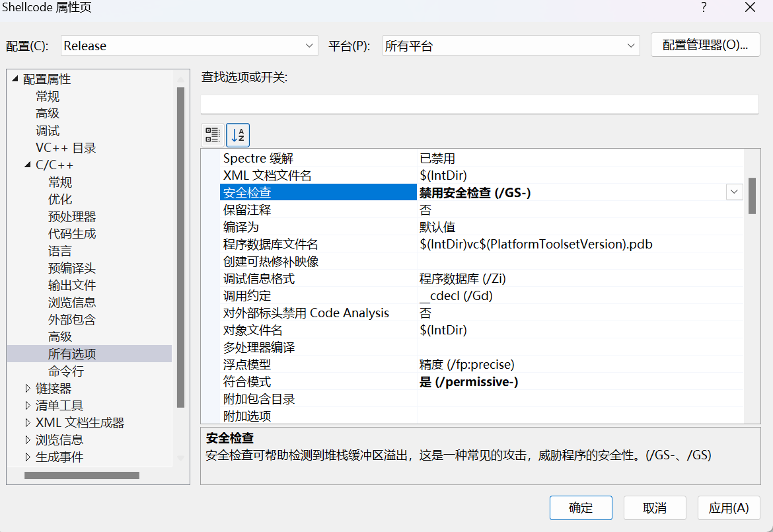The height and width of the screenshot is (532, 773).
Task: Select 命令行 under C/C++
Action: click(66, 371)
